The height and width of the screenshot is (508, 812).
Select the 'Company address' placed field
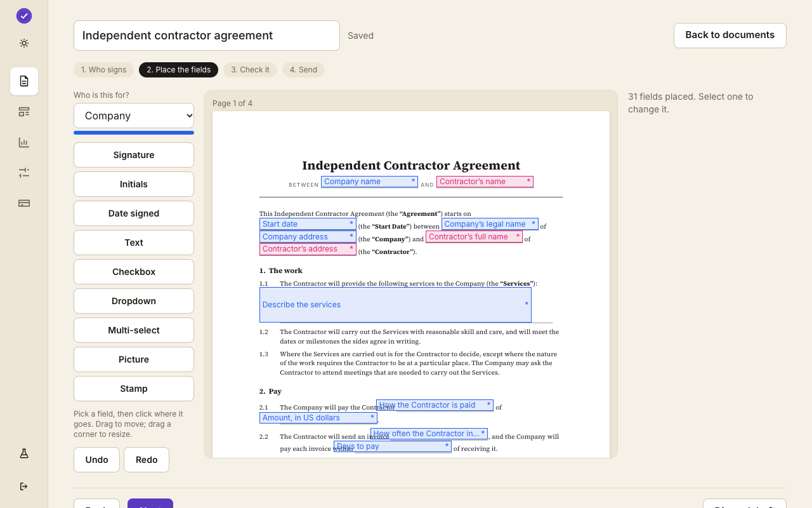[x=308, y=237]
